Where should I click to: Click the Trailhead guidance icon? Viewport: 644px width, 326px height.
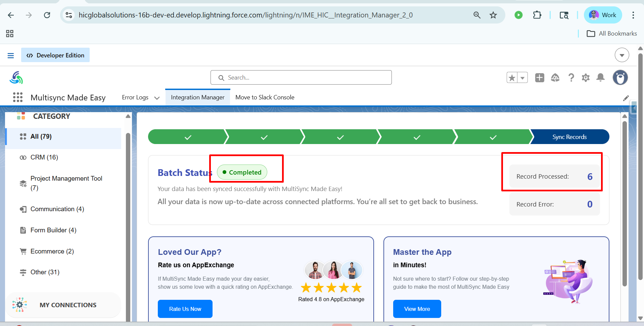tap(555, 78)
